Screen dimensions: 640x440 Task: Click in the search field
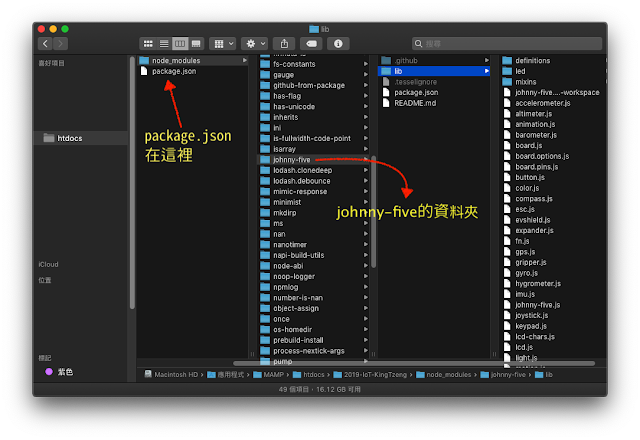coord(507,44)
